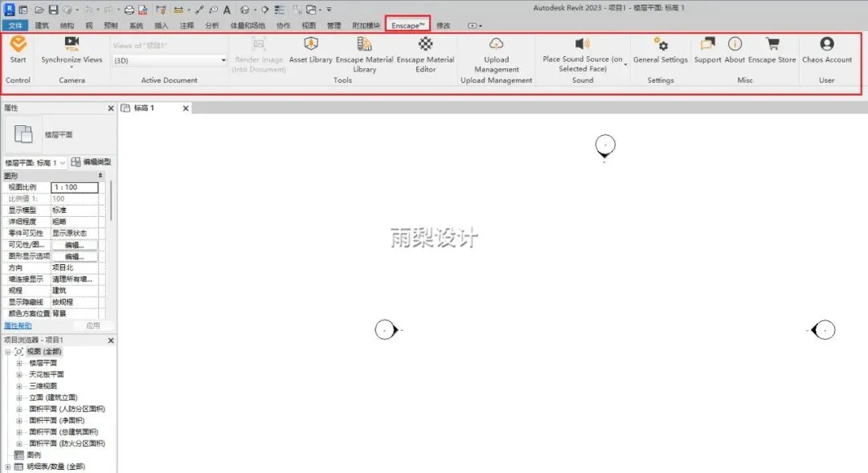Click the Revit application logo button

tap(10, 9)
